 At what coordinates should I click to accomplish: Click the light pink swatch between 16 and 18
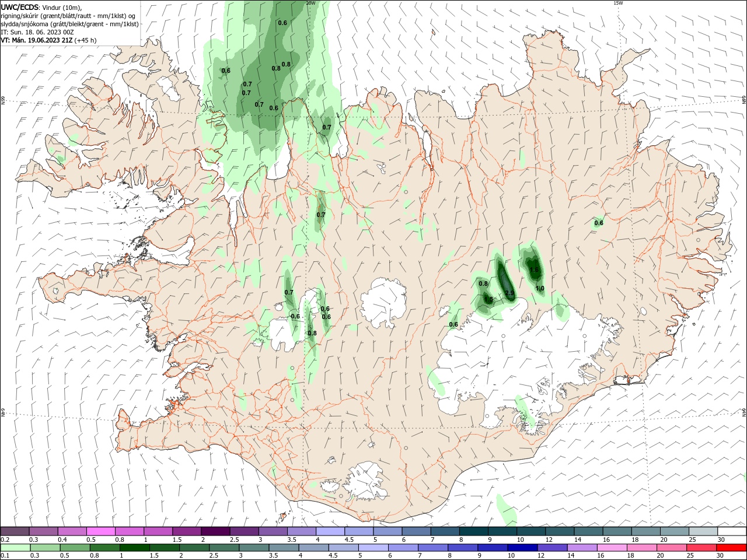tap(612, 548)
